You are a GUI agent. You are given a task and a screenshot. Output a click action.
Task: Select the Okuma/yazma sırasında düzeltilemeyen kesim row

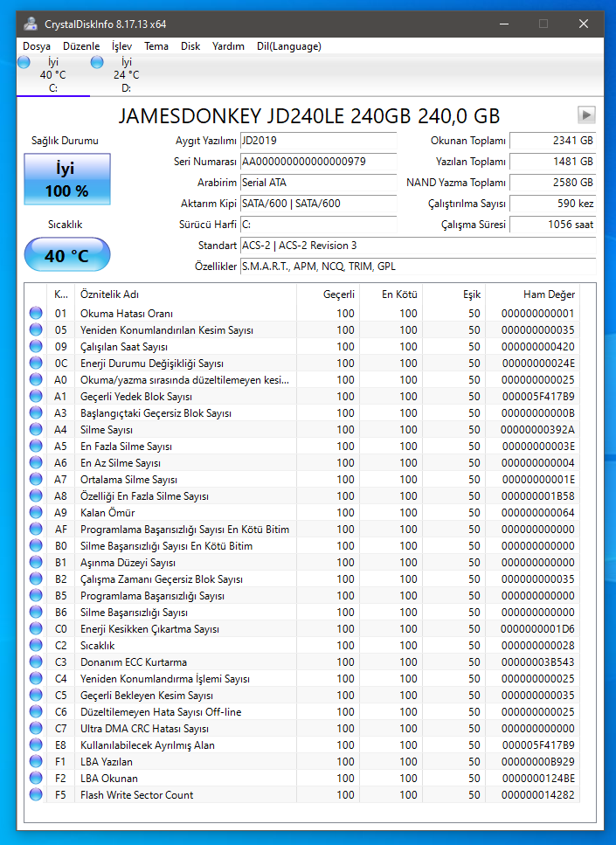(302, 380)
